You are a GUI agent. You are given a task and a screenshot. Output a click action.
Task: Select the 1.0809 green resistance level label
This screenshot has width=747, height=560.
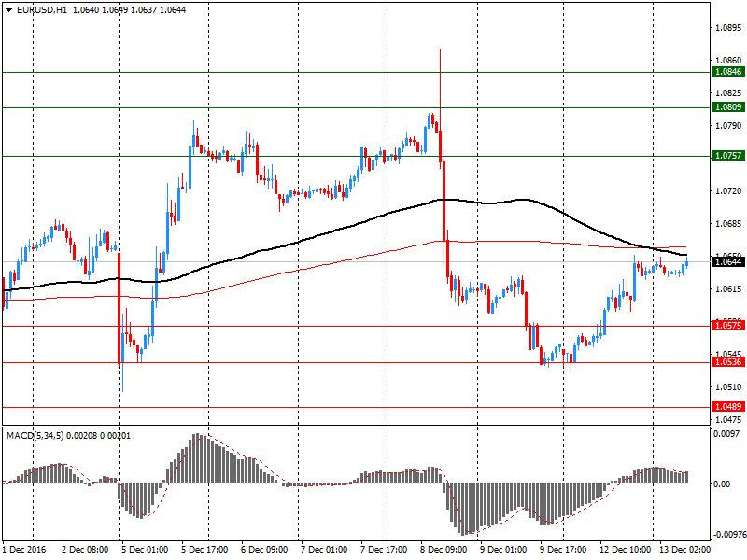tap(728, 107)
